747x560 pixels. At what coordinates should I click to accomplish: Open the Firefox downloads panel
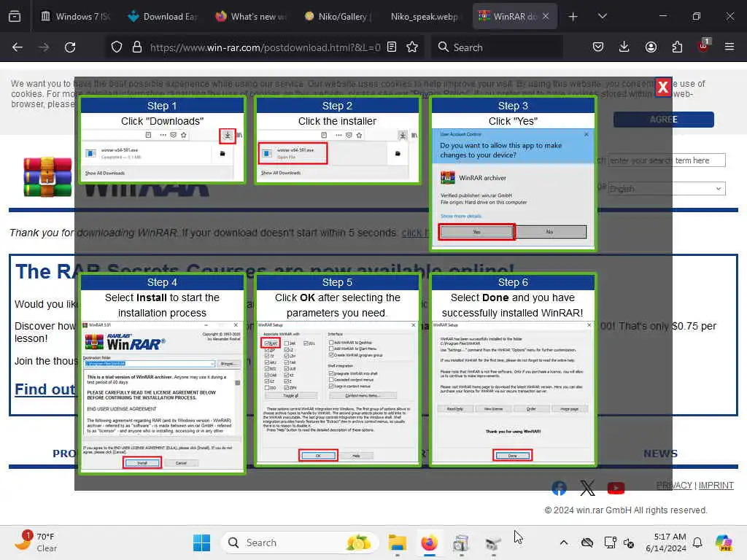pos(624,47)
